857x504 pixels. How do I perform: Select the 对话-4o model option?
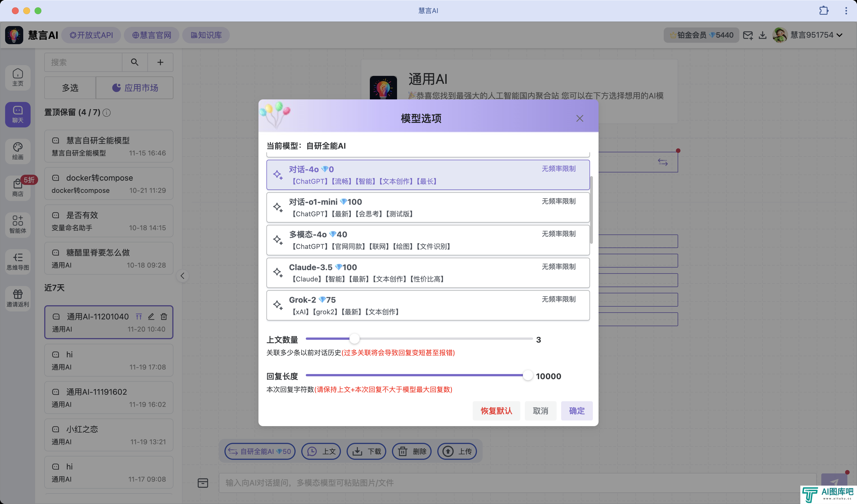pyautogui.click(x=428, y=175)
